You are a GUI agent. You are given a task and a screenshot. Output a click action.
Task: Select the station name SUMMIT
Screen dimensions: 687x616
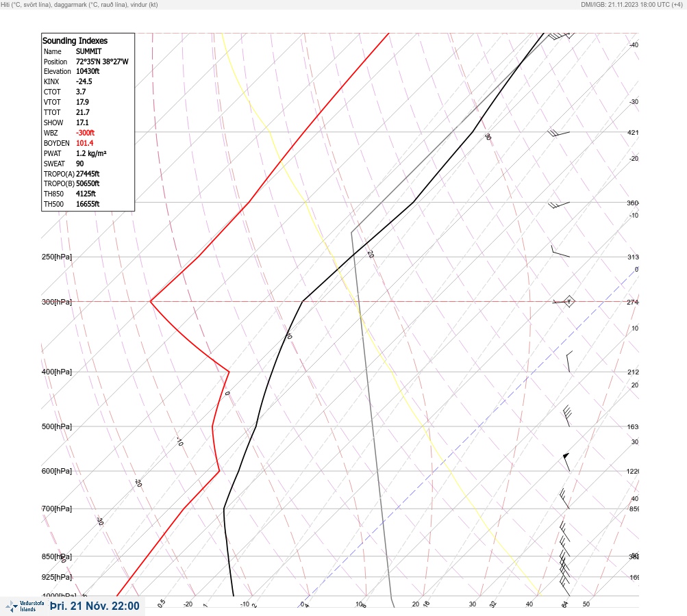(88, 51)
